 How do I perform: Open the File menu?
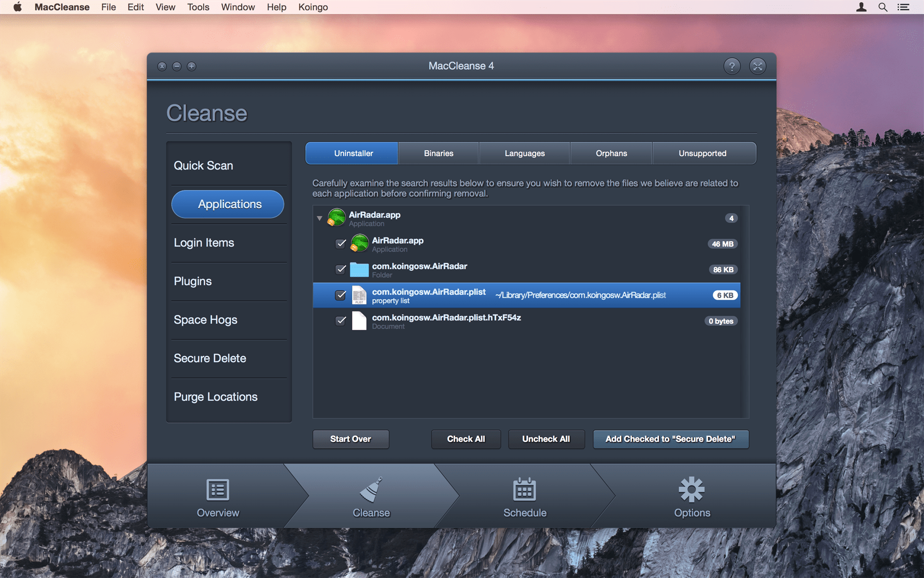click(x=108, y=7)
